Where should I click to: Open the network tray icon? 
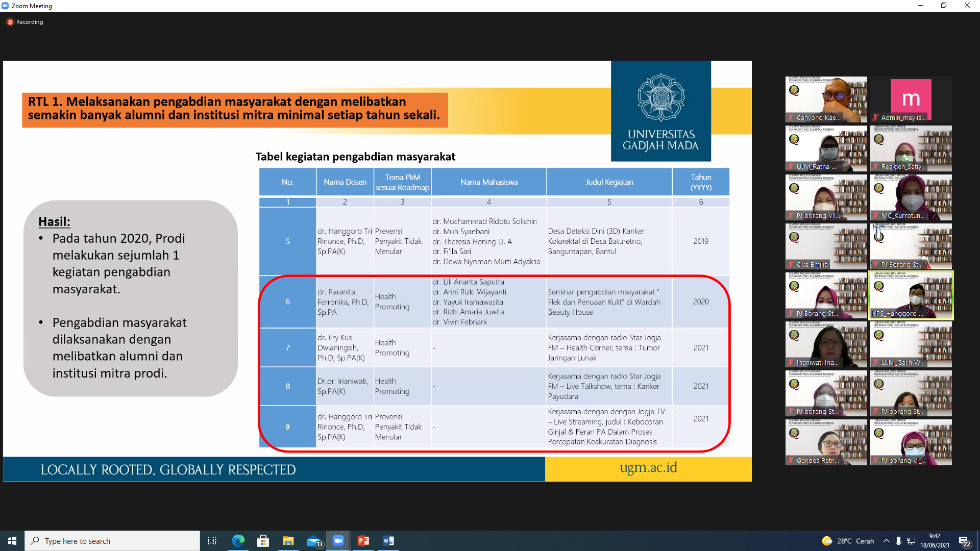pyautogui.click(x=911, y=541)
